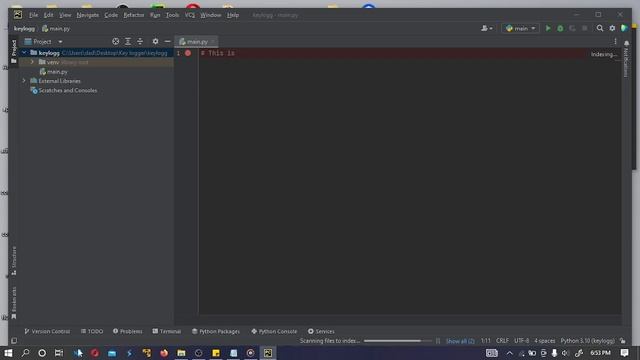Viewport: 640px width, 360px height.
Task: Click the Run with Coverage icon
Action: pos(572,28)
